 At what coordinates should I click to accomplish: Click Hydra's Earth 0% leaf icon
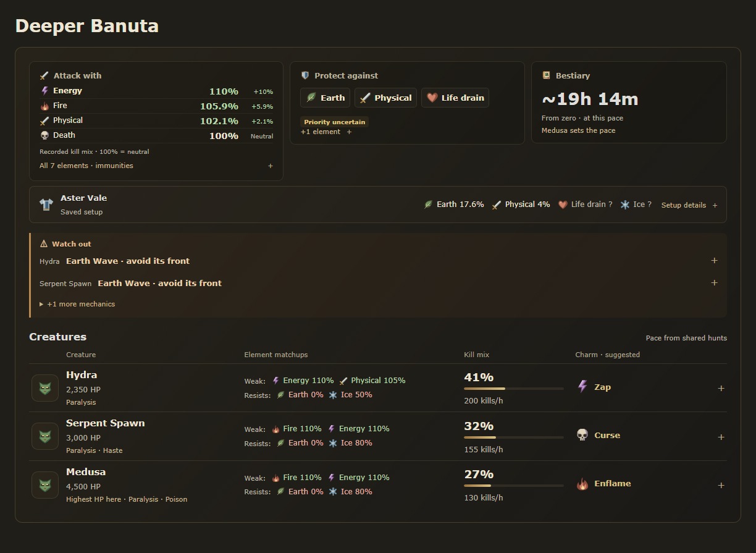280,395
